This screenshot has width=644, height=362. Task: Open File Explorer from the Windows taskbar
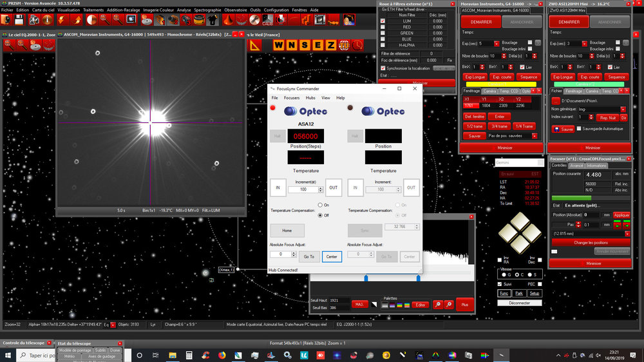pyautogui.click(x=173, y=356)
